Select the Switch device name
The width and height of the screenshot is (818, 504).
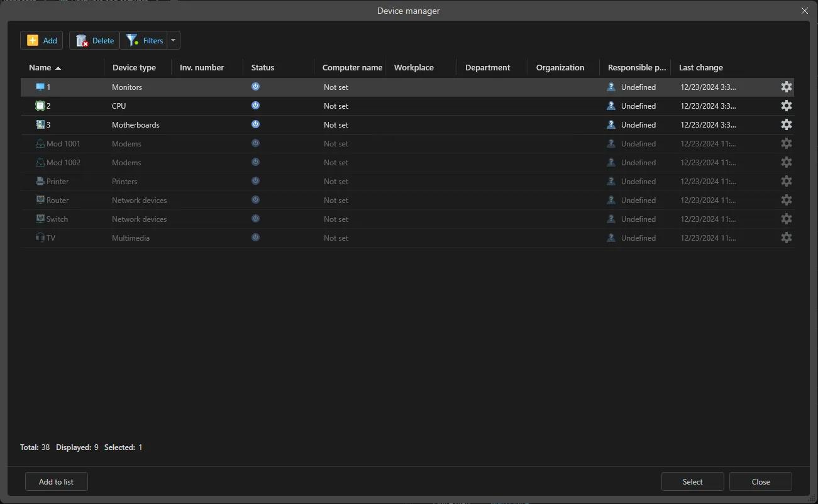[x=57, y=219]
